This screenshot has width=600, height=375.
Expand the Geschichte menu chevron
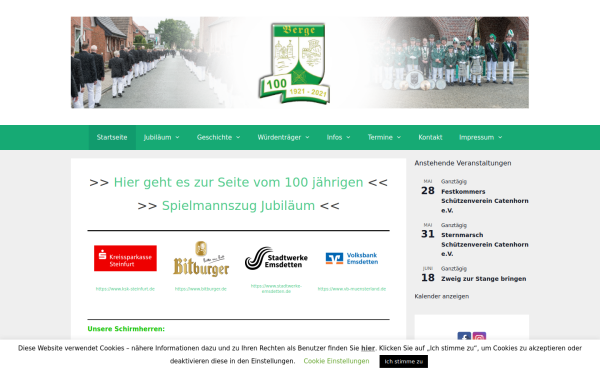(238, 137)
